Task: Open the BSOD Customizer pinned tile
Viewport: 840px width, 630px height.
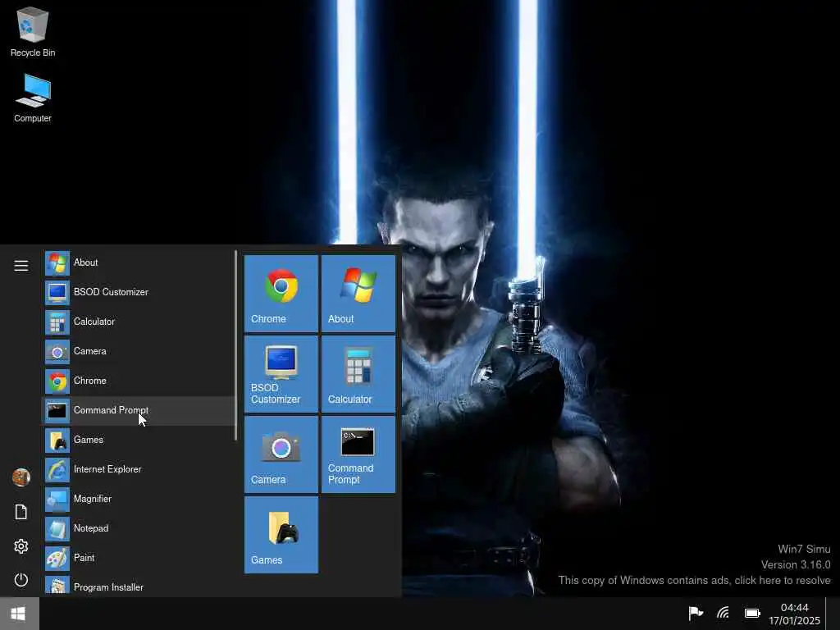Action: [x=281, y=374]
